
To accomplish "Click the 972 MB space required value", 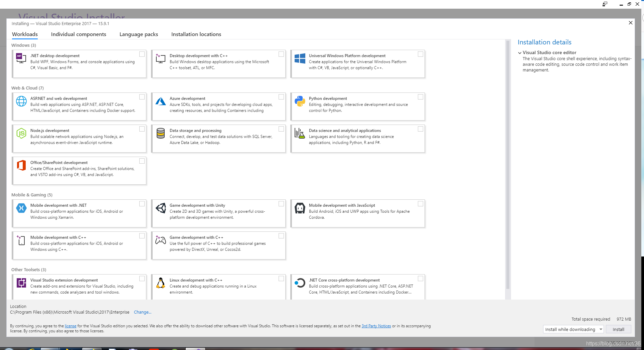I will [x=624, y=319].
